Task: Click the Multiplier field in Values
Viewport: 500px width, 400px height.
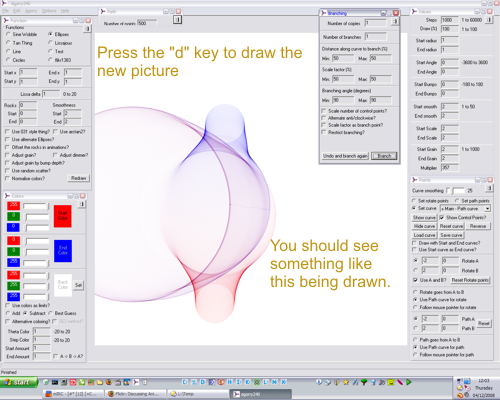Action: click(x=450, y=168)
